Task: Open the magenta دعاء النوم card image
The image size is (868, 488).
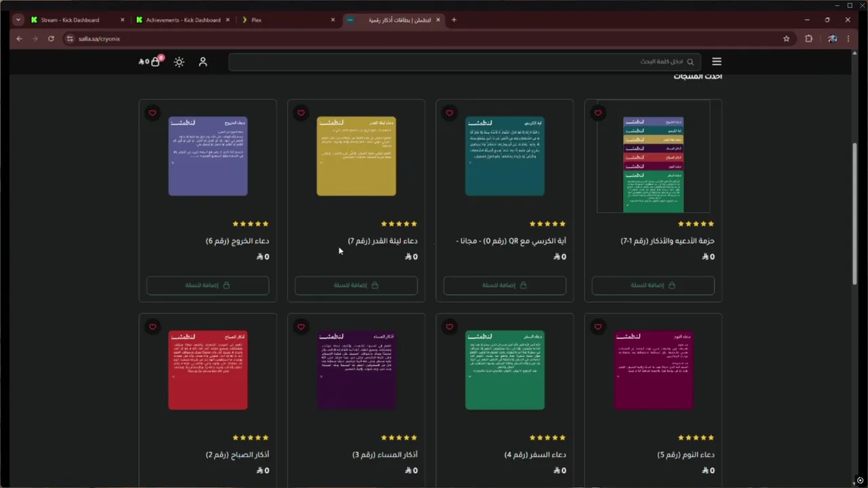Action: [x=653, y=370]
